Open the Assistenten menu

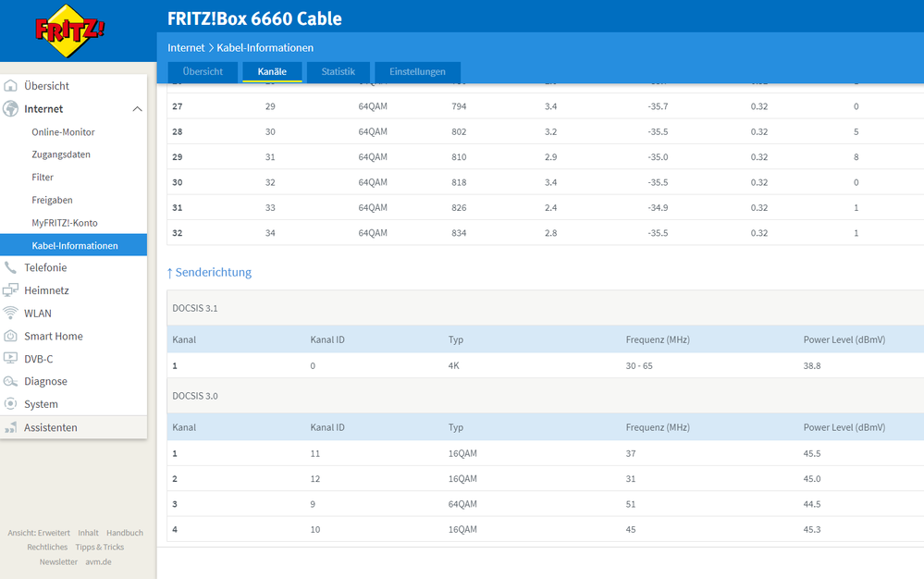click(x=50, y=427)
